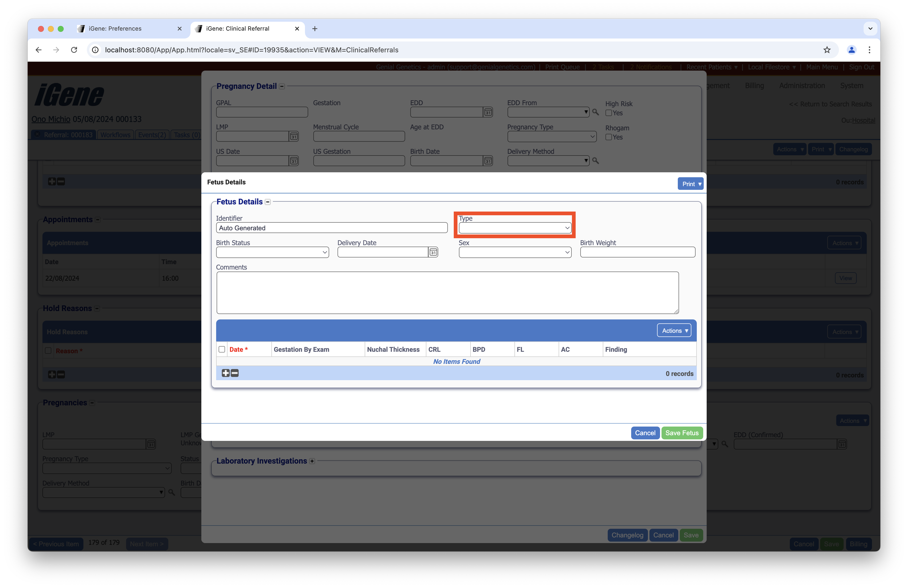The height and width of the screenshot is (588, 908).
Task: Expand the Laboratory Investigations section
Action: coord(312,461)
